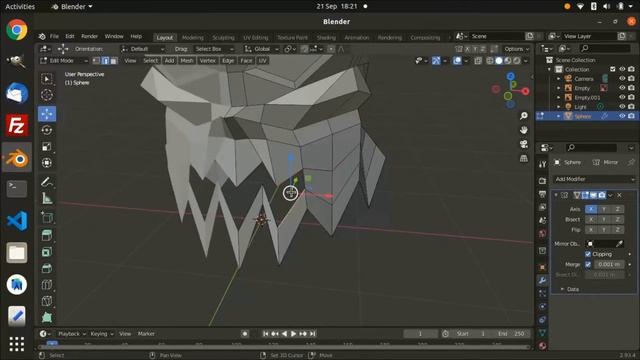The image size is (640, 360).
Task: Open Google Chrome from the dock
Action: (17, 30)
